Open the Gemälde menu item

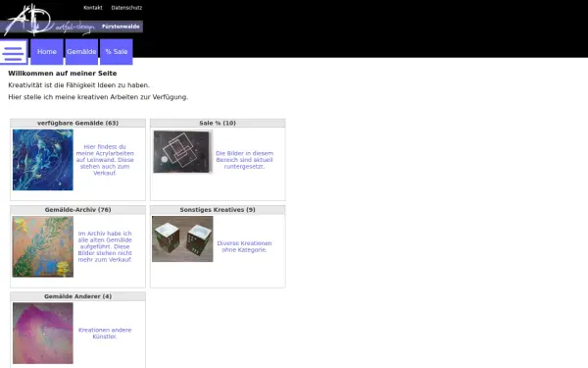(x=81, y=52)
